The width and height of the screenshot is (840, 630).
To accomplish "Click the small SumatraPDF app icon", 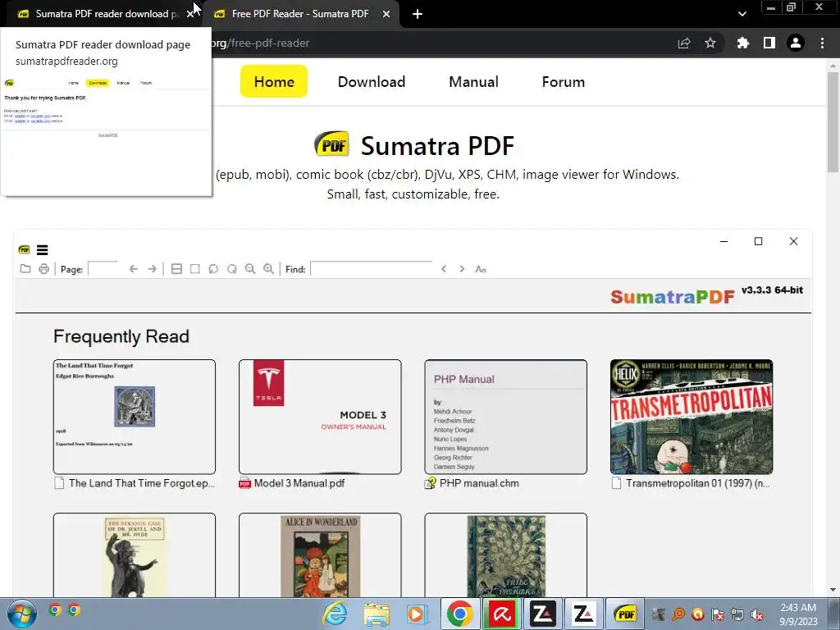I will [x=24, y=249].
